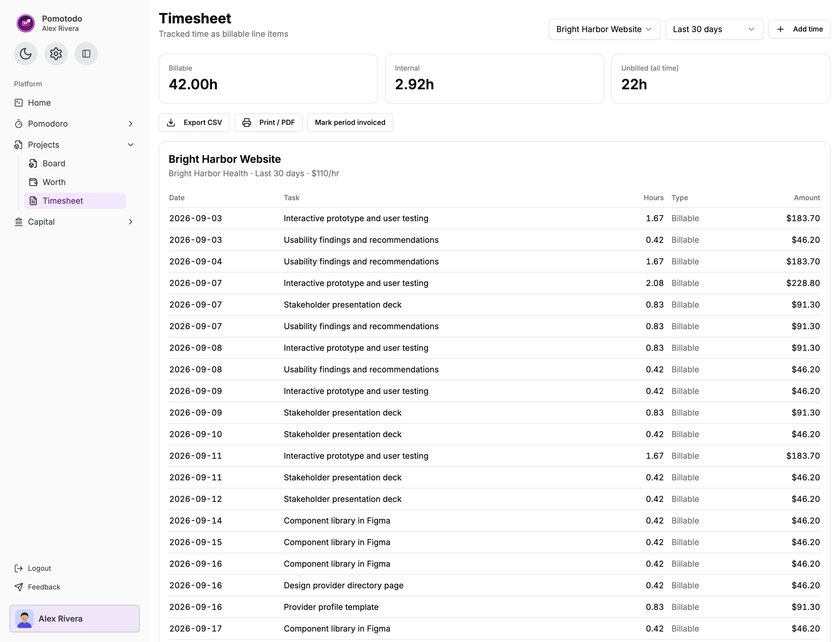Click the Export CSV button label

(x=202, y=122)
